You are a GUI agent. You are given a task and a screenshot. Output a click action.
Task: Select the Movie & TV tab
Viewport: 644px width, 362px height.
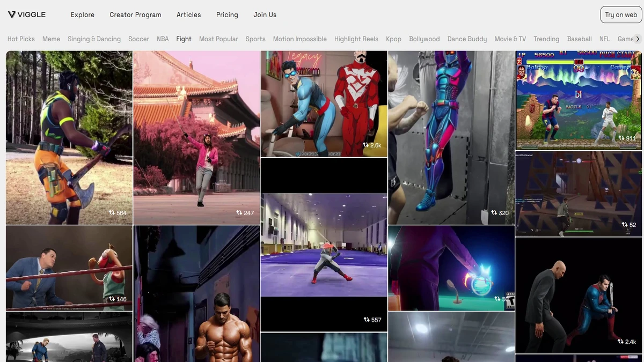click(510, 39)
